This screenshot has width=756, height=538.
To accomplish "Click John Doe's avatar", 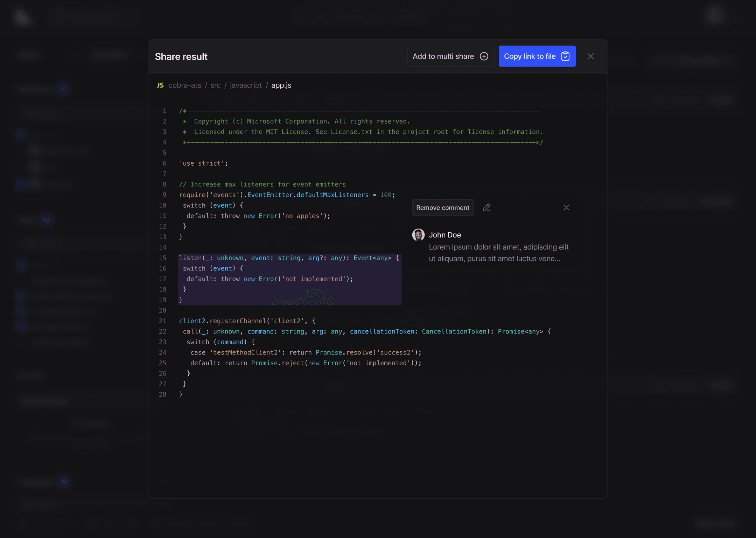I will point(418,235).
